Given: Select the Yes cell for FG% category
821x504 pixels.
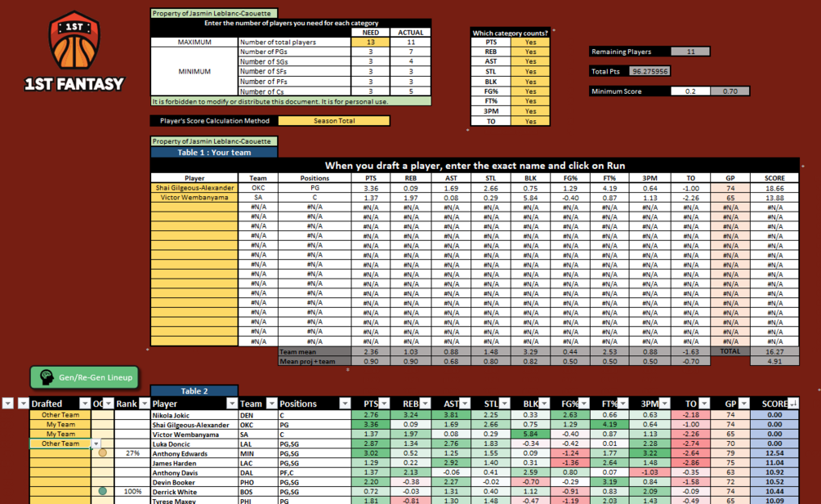Looking at the screenshot, I should (x=530, y=91).
